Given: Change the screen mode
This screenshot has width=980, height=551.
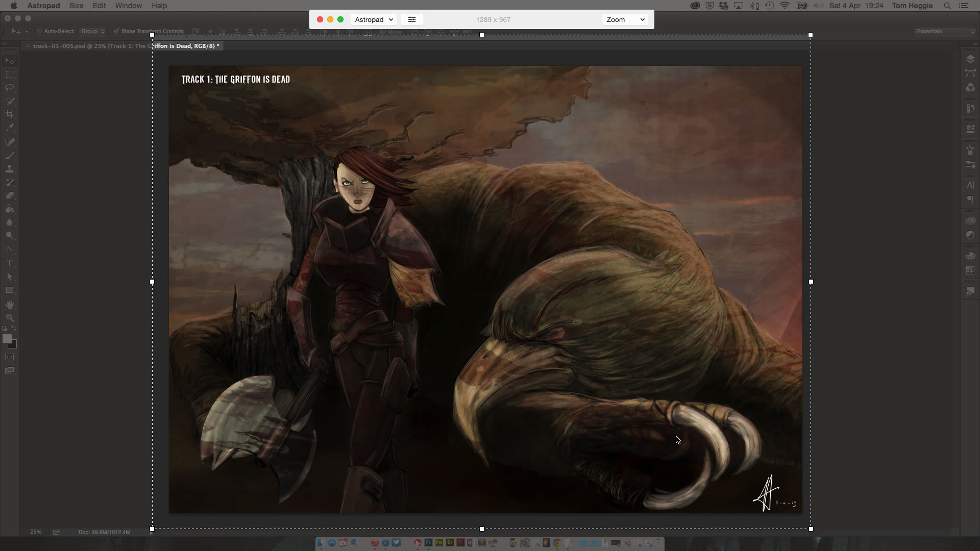Looking at the screenshot, I should [x=10, y=370].
